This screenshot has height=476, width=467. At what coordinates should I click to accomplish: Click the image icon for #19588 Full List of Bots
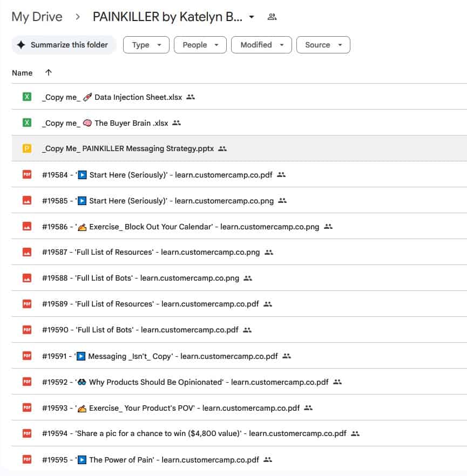coord(27,278)
